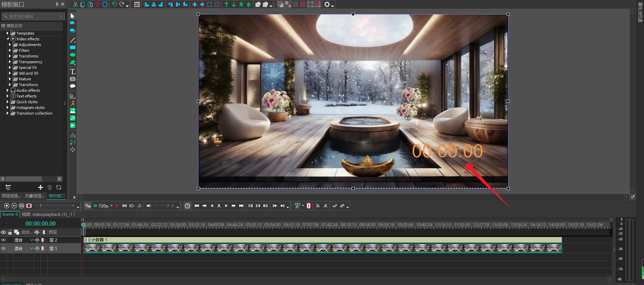Collapse the Video effects tree node

[x=8, y=39]
